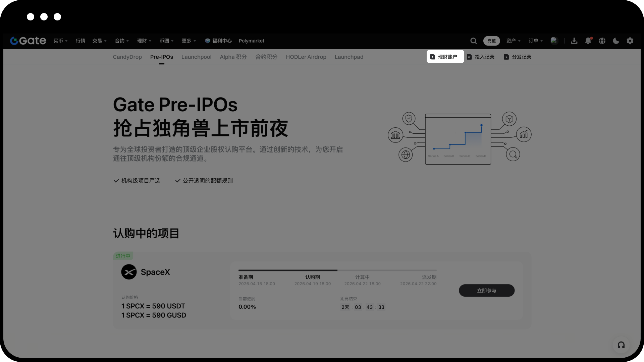Open the settings gear icon
Image resolution: width=644 pixels, height=362 pixels.
pyautogui.click(x=630, y=41)
